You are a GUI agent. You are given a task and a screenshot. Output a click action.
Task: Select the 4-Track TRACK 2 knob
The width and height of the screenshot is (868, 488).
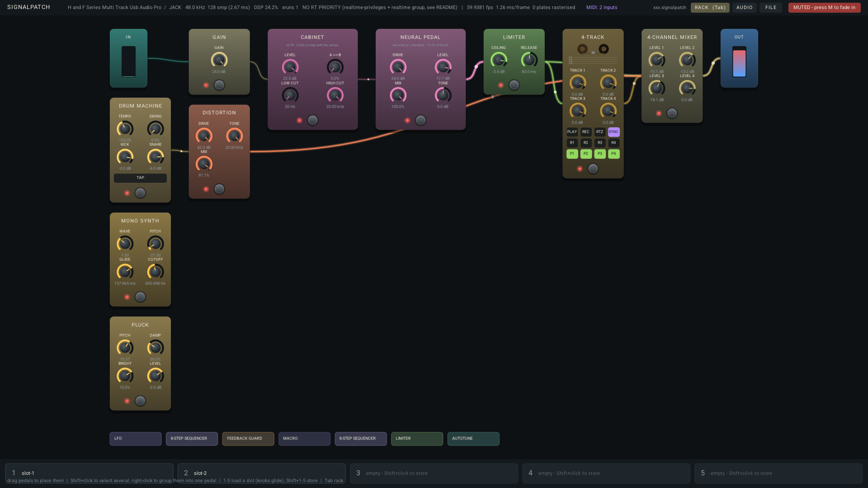coord(608,83)
